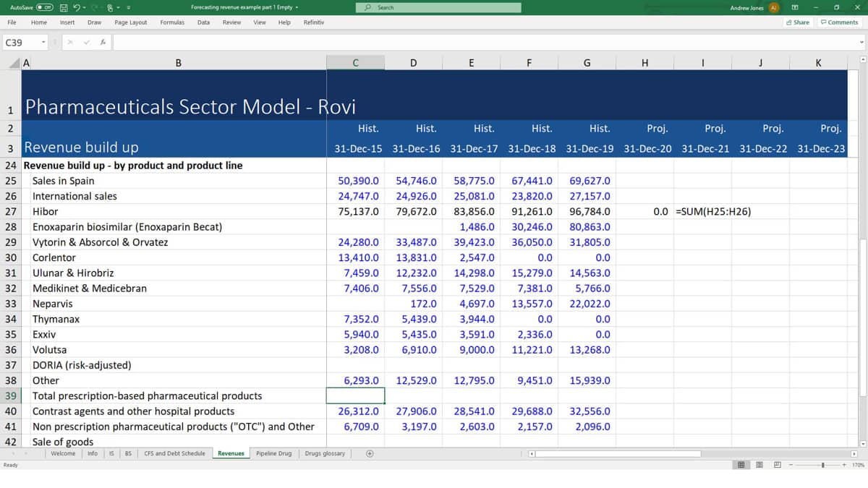Screen dimensions: 868x488
Task: Select the Revenues sheet tab
Action: [231, 453]
